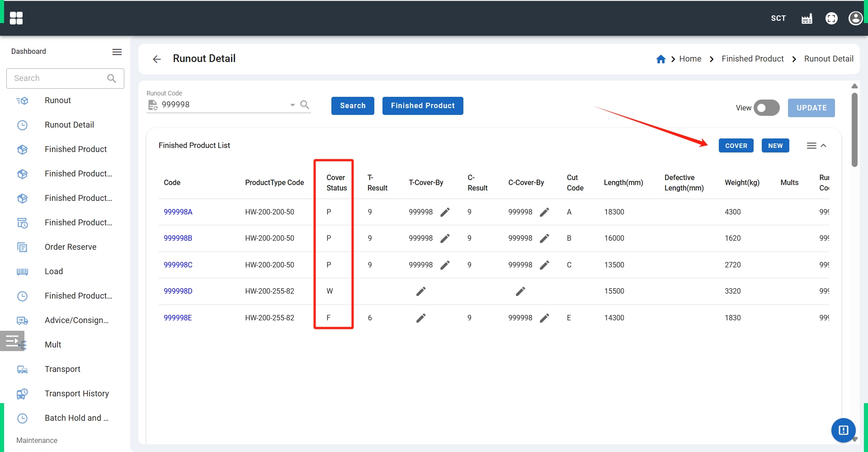
Task: Click magnifier icon next to Runout Code
Action: [x=305, y=105]
